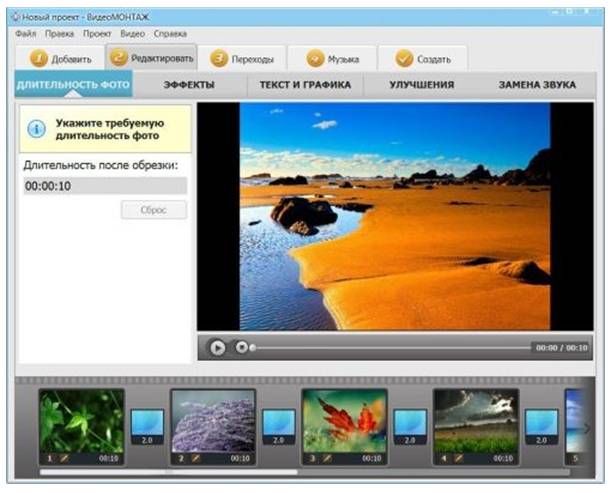This screenshot has width=613, height=493.
Task: Select the red leaf thumbnail in the timeline
Action: [x=344, y=421]
